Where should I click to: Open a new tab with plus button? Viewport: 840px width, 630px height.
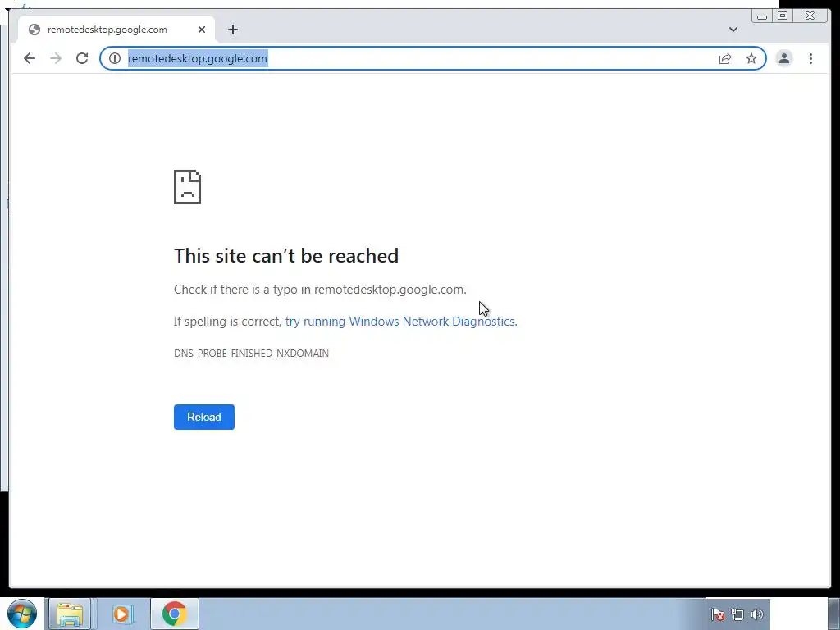tap(232, 30)
